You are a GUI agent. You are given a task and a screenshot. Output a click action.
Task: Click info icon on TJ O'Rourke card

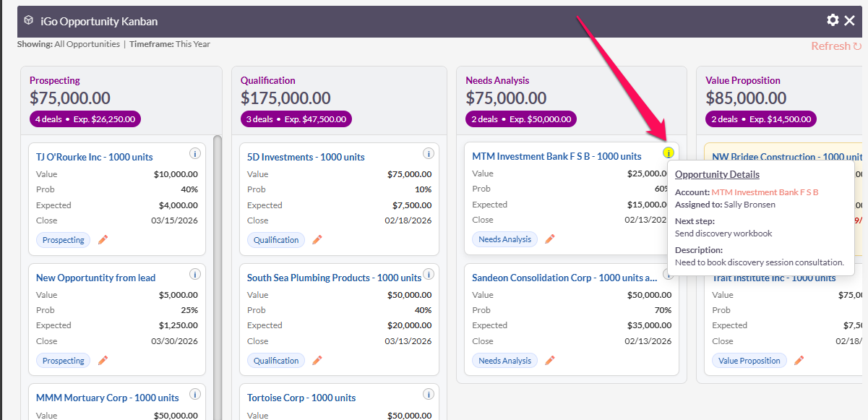194,153
